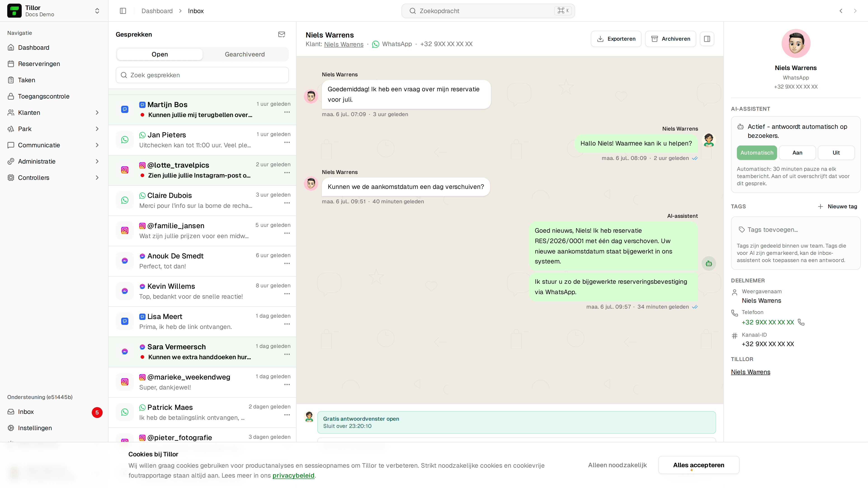Image resolution: width=868 pixels, height=488 pixels.
Task: Go back with the left arrow icon
Action: (841, 11)
